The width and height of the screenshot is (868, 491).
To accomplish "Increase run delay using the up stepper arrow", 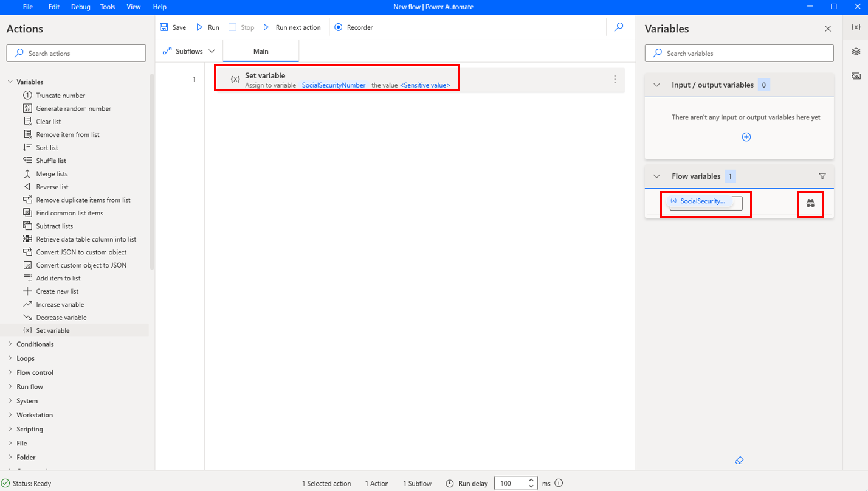I will coord(531,479).
